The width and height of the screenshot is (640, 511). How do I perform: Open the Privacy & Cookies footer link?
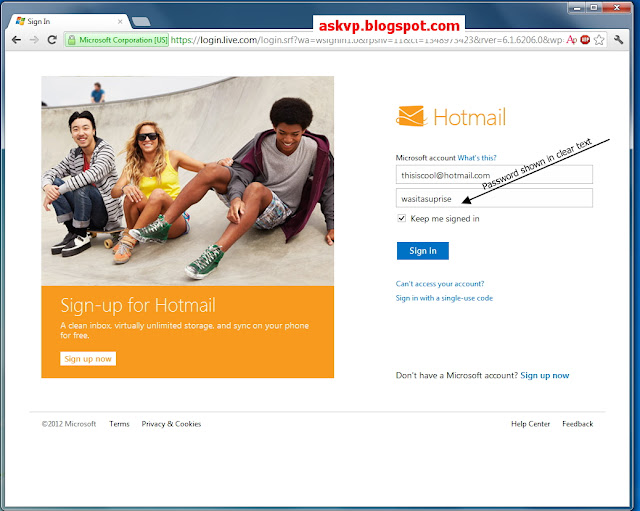[x=171, y=424]
